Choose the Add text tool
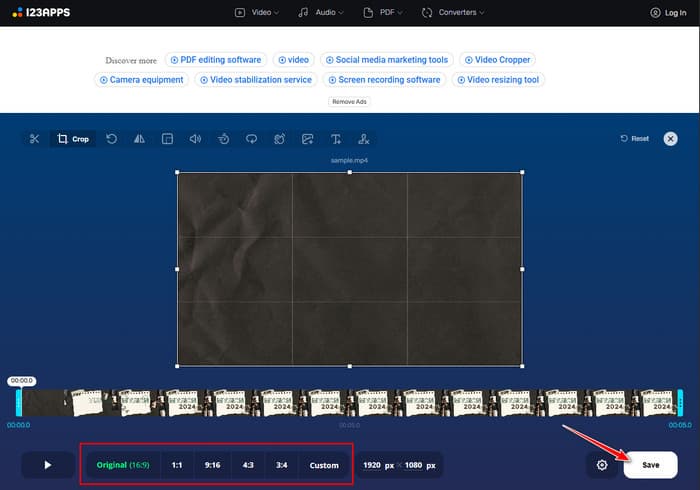Viewport: 700px width, 490px height. tap(336, 139)
